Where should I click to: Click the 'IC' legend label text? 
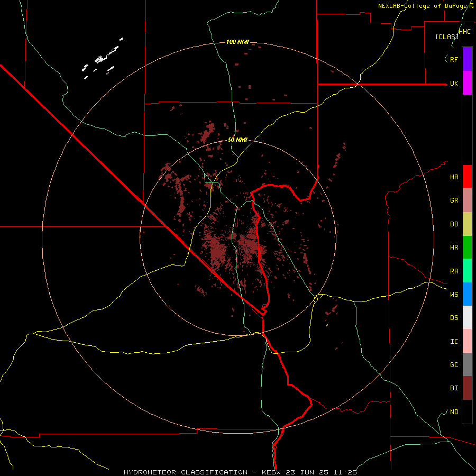(454, 342)
